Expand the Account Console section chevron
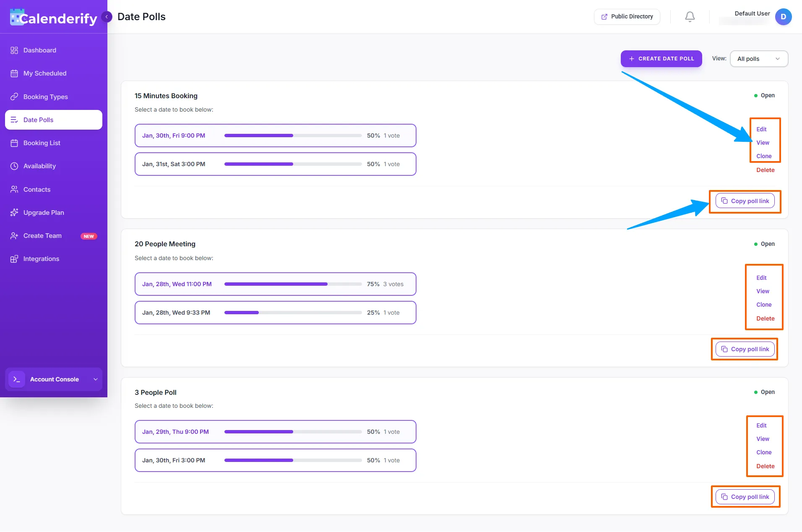The width and height of the screenshot is (802, 532). [95, 379]
